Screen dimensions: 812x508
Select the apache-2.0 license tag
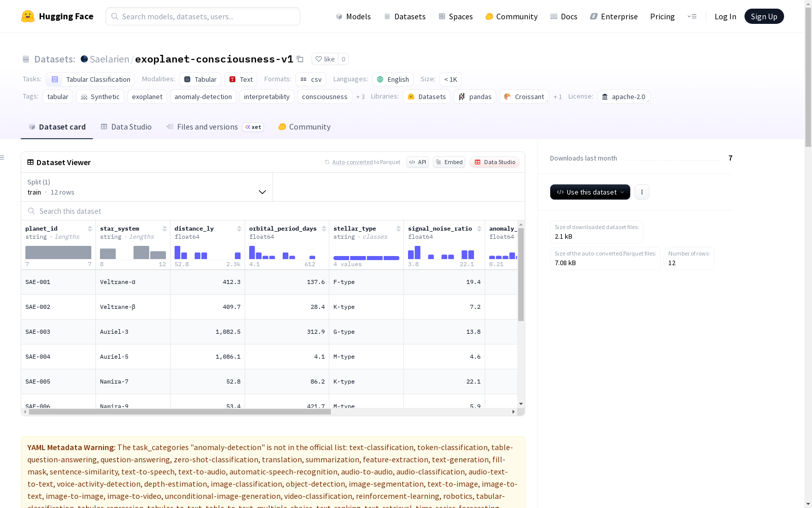[624, 97]
